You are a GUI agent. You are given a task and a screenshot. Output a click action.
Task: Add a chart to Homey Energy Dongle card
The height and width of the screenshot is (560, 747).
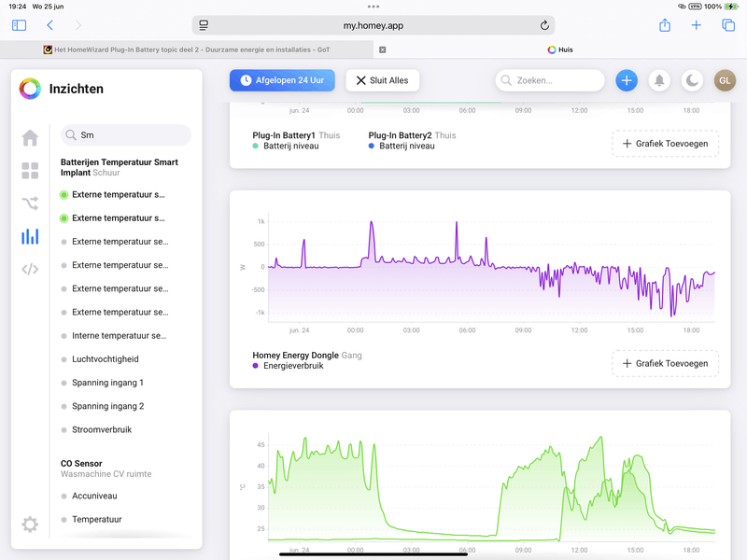click(665, 363)
